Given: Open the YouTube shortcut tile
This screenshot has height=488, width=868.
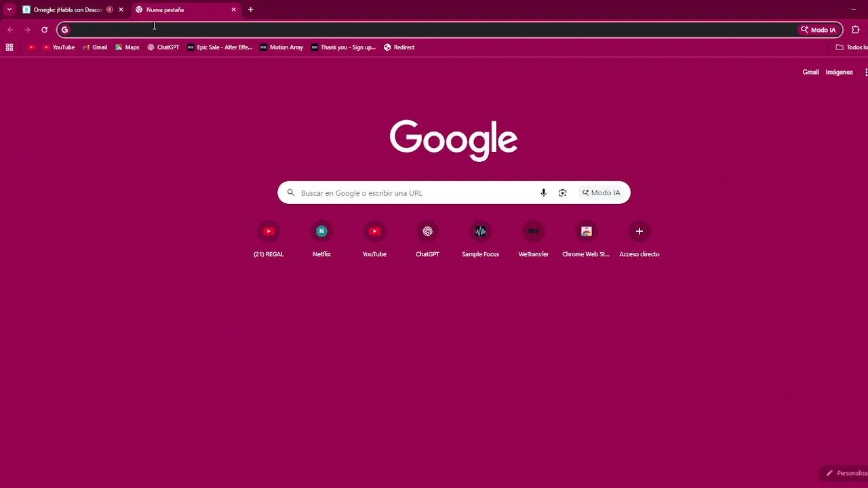Looking at the screenshot, I should pyautogui.click(x=374, y=240).
